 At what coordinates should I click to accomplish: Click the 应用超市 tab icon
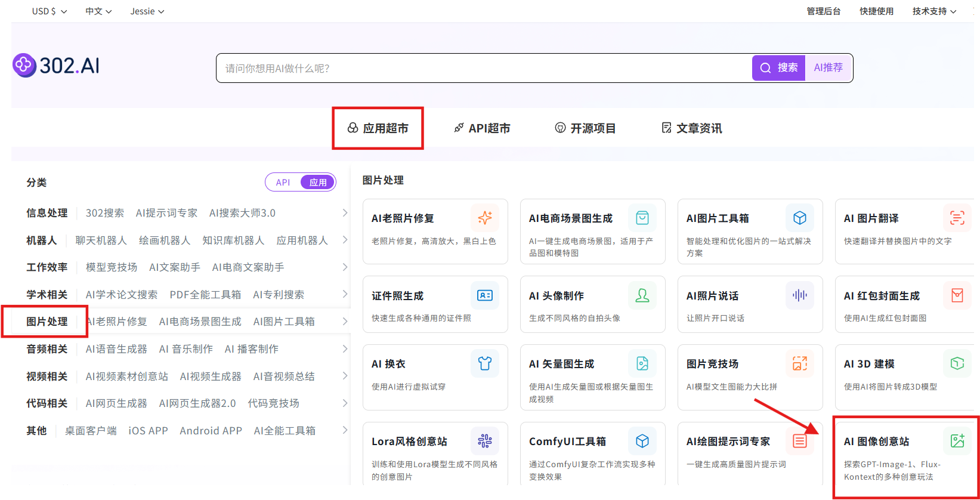point(353,128)
